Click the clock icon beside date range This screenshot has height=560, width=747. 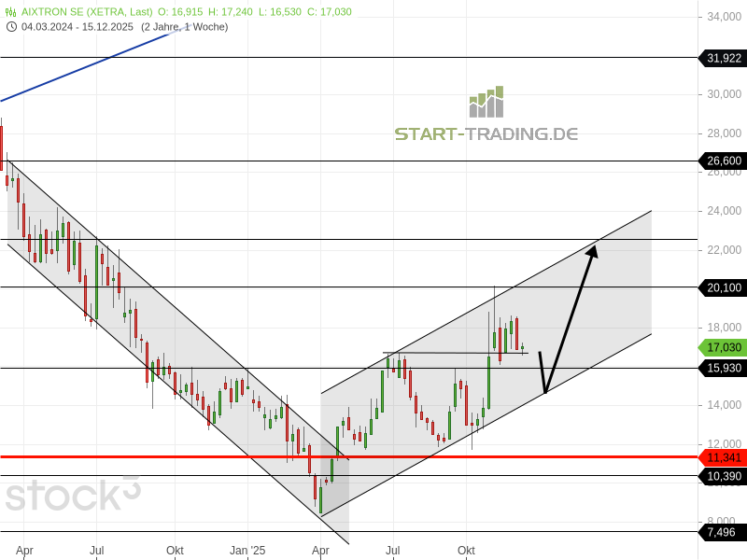[x=11, y=26]
